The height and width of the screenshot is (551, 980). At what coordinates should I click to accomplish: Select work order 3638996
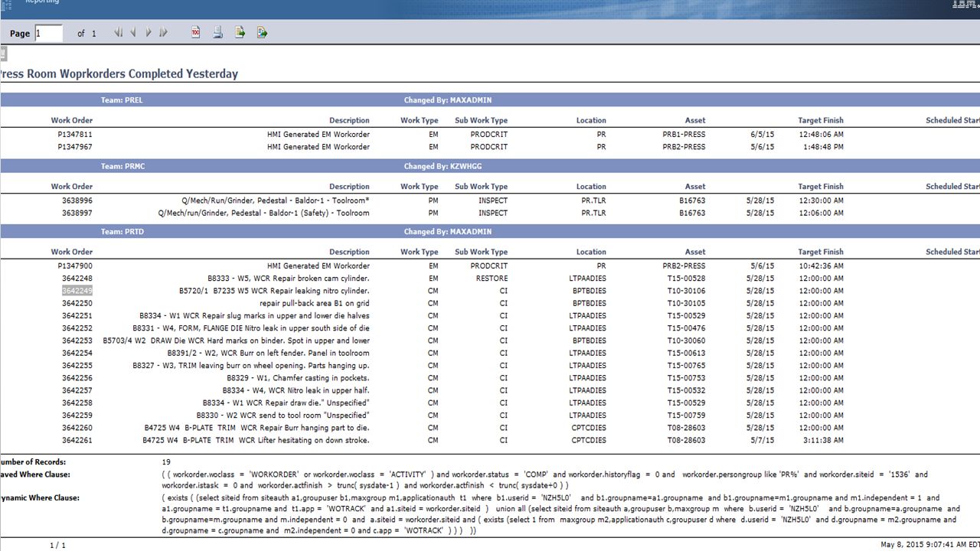[77, 201]
